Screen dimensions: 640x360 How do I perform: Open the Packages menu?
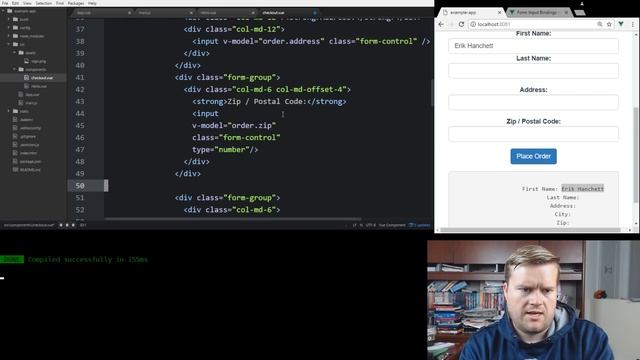[76, 3]
